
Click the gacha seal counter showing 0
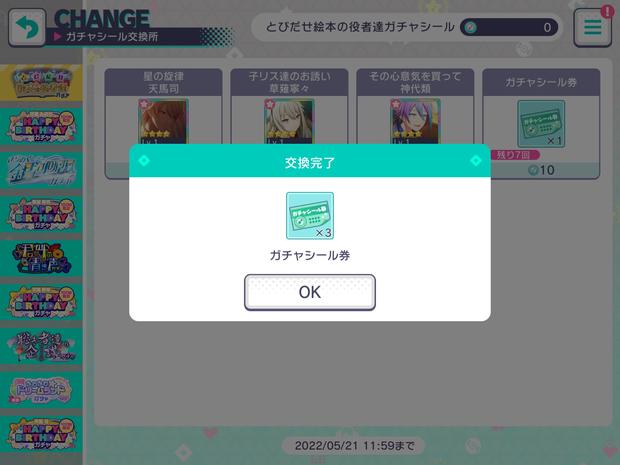coord(509,27)
